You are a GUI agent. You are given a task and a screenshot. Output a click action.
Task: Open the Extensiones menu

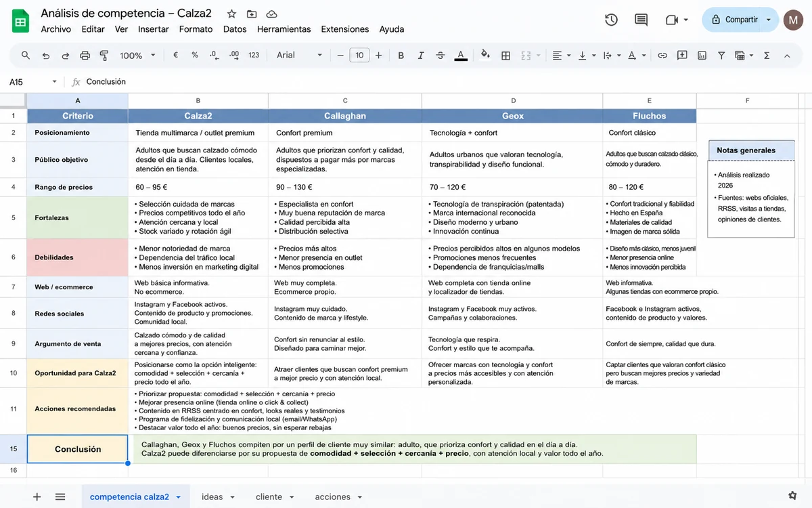(x=345, y=29)
